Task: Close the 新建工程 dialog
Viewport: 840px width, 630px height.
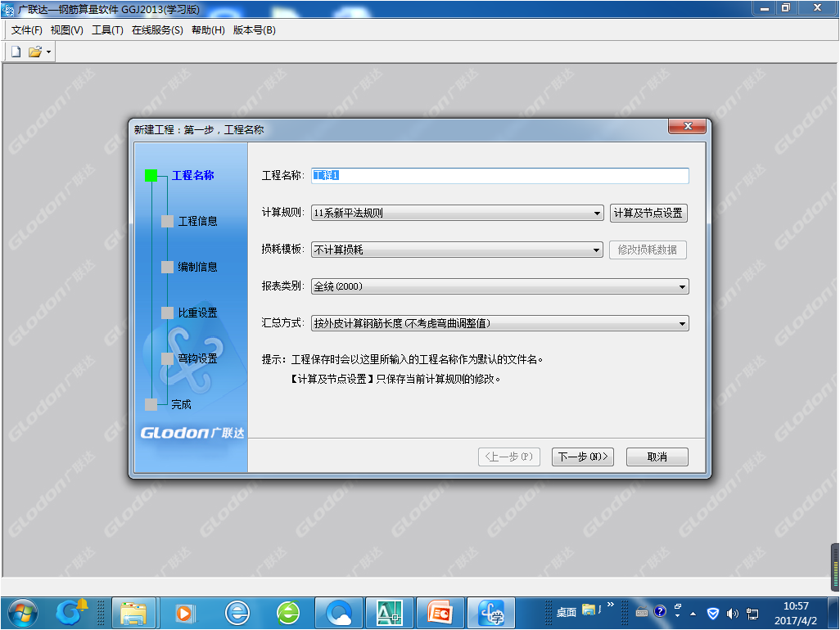Action: pos(688,126)
